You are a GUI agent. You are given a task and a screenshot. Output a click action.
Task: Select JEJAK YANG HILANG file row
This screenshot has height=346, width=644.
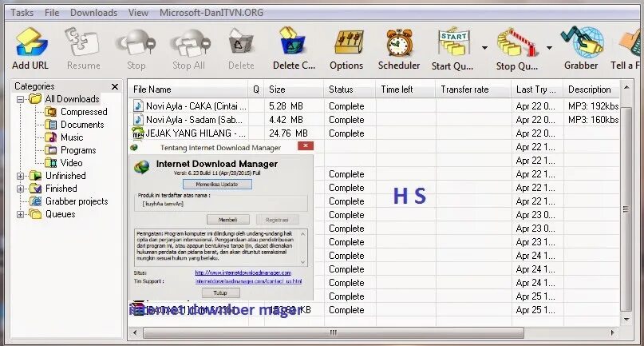point(373,133)
